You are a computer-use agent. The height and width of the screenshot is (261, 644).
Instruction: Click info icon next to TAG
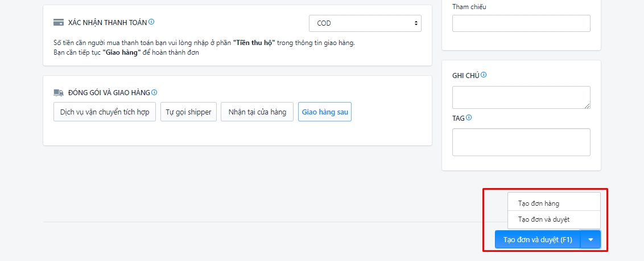click(469, 118)
